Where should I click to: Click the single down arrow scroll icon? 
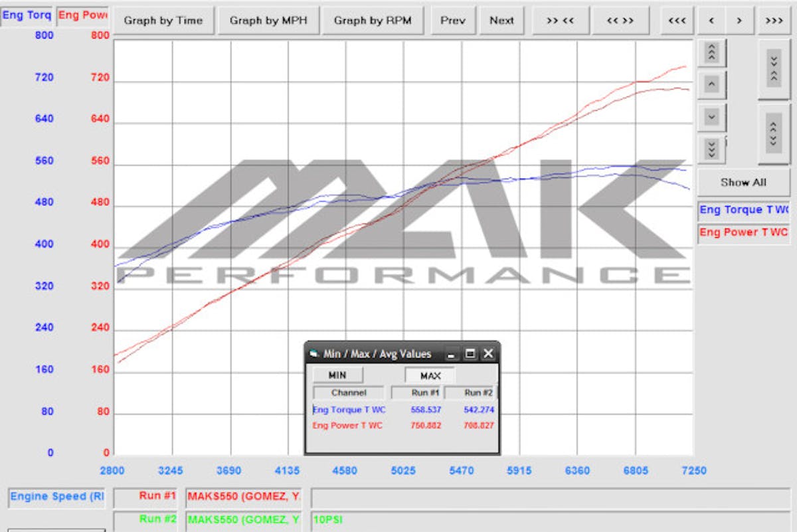pos(710,118)
